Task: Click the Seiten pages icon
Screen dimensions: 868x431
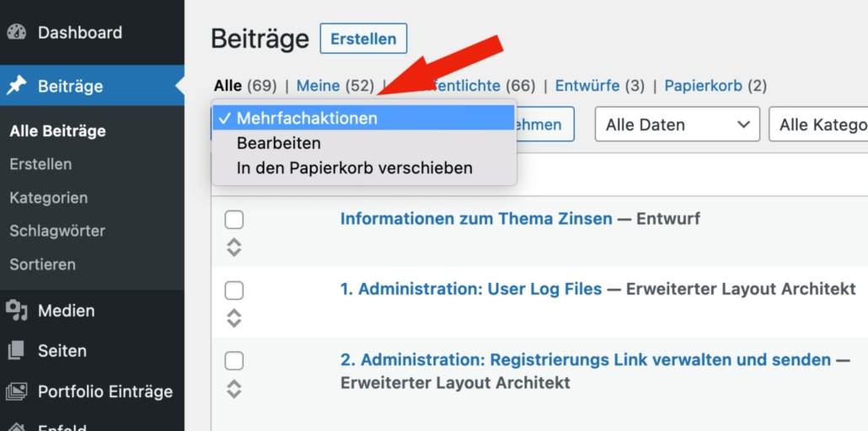Action: tap(17, 351)
